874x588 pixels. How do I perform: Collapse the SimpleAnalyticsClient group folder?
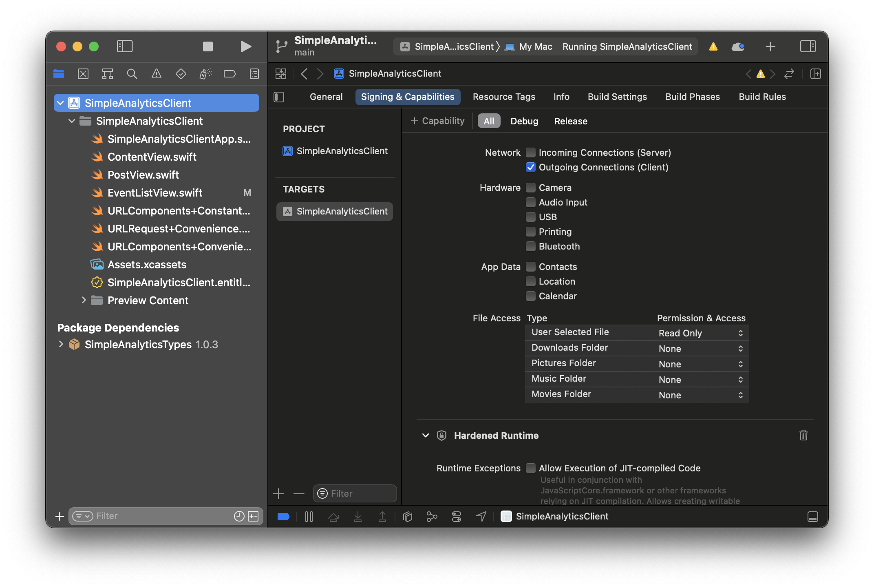(x=72, y=121)
